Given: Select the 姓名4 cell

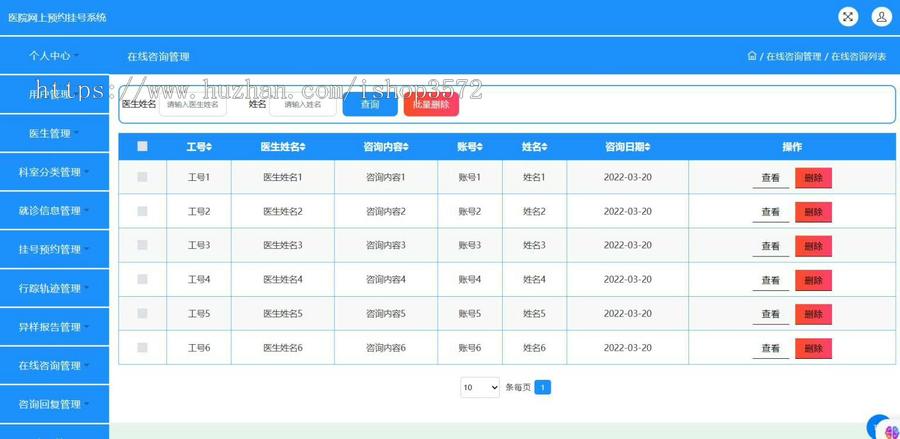Looking at the screenshot, I should (x=534, y=279).
